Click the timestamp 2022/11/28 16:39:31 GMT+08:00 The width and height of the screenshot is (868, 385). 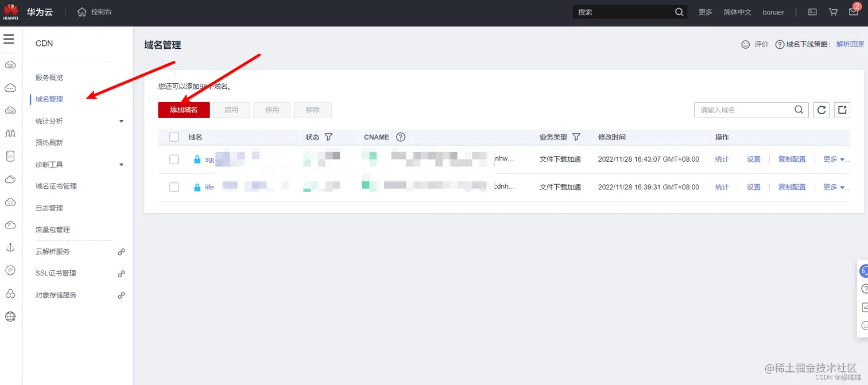pos(649,187)
